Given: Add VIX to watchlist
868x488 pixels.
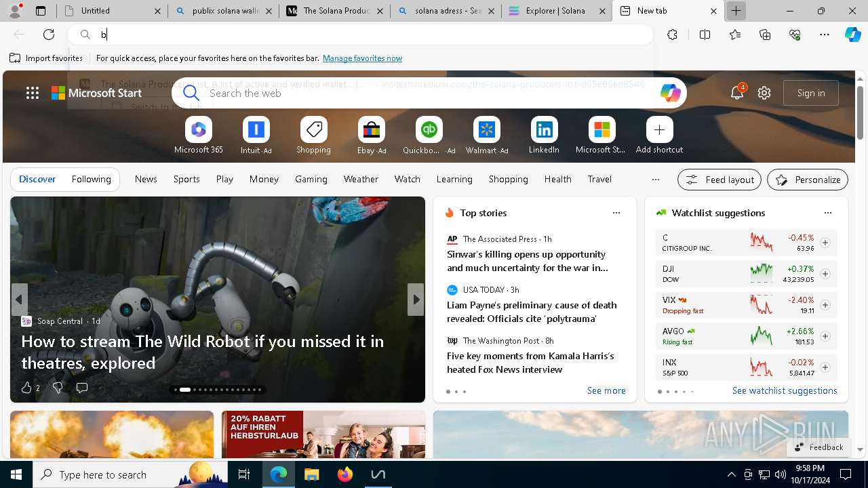Looking at the screenshot, I should 825,305.
